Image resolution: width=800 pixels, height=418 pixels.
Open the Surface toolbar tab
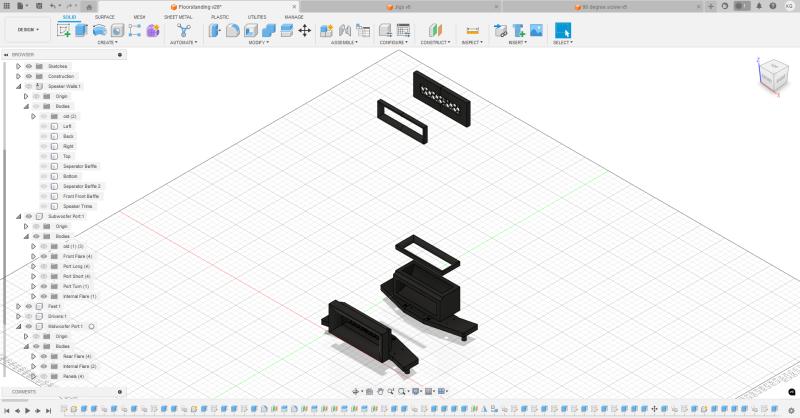[x=105, y=17]
